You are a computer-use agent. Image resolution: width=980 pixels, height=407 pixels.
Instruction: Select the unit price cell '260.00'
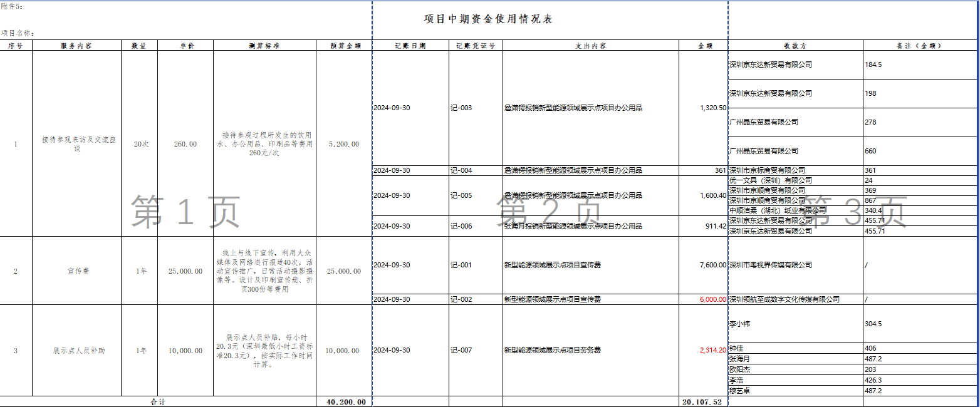(185, 144)
